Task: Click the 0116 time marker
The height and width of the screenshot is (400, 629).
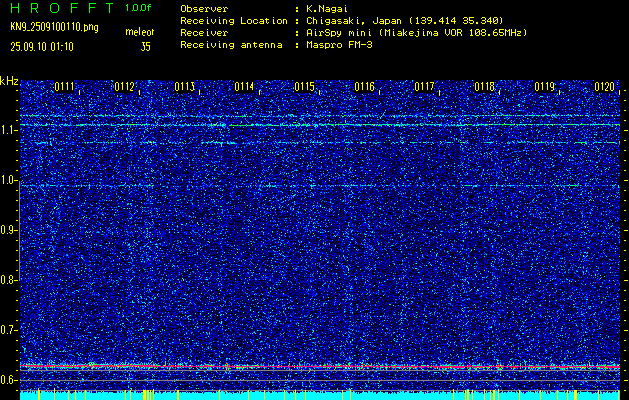Action: [365, 87]
